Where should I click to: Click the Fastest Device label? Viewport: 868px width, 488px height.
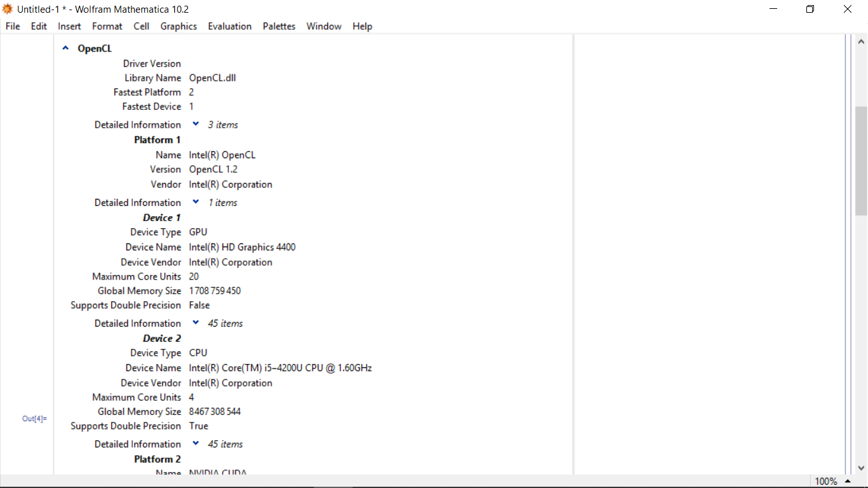pos(152,107)
